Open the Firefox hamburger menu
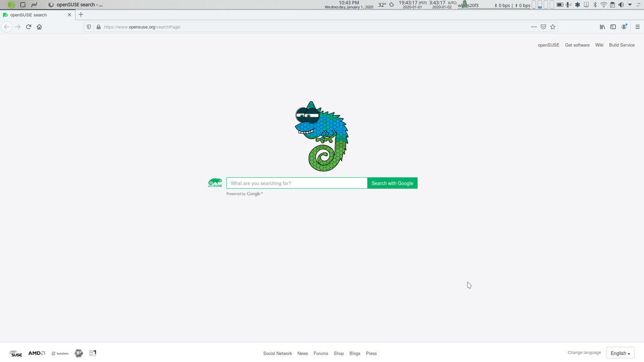Image resolution: width=644 pixels, height=362 pixels. point(637,27)
